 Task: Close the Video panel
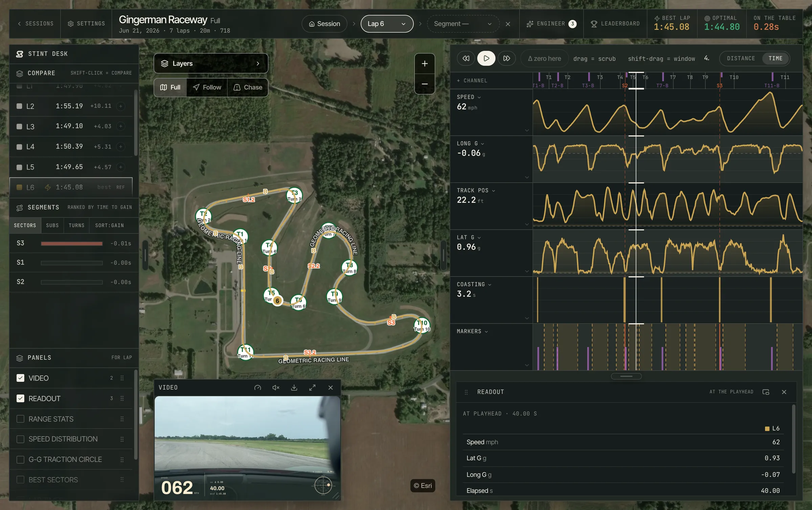(331, 388)
